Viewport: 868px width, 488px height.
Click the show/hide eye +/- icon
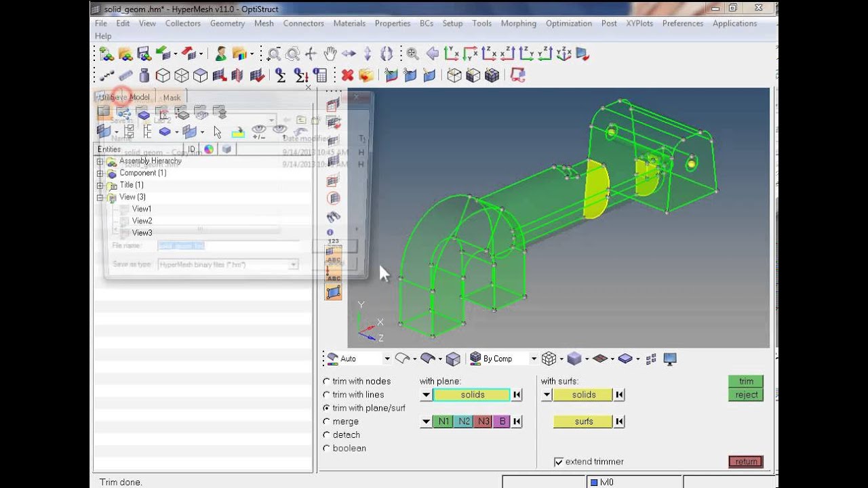pos(258,131)
